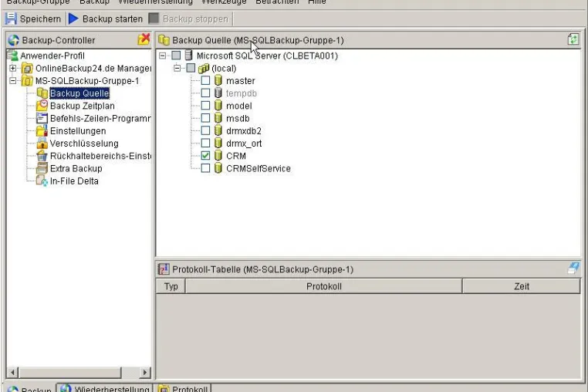
Task: Uncheck the CRM database checkbox
Action: click(x=205, y=155)
